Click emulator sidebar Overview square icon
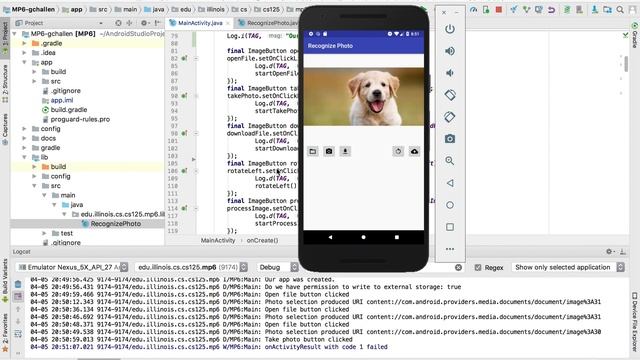The width and height of the screenshot is (640, 360). click(x=450, y=227)
